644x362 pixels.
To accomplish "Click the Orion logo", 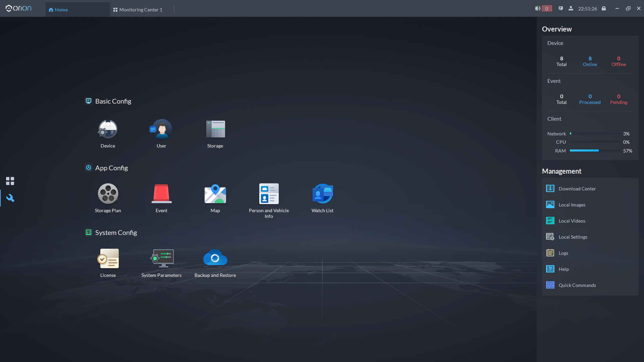I will click(x=18, y=8).
